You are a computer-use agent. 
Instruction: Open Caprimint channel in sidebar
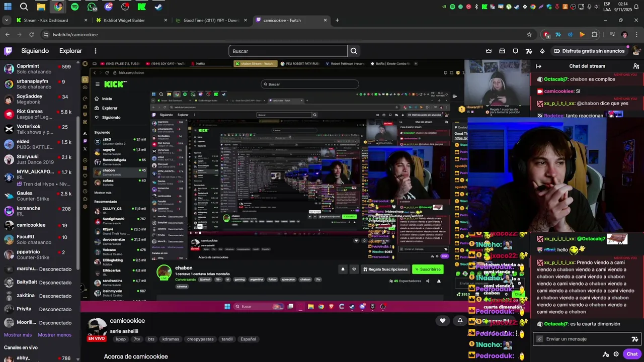(39, 69)
